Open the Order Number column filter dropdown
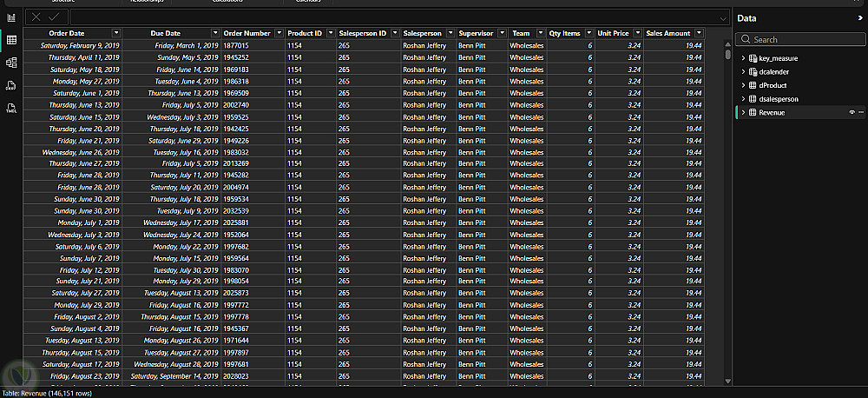Viewport: 868px width, 398px height. 279,33
